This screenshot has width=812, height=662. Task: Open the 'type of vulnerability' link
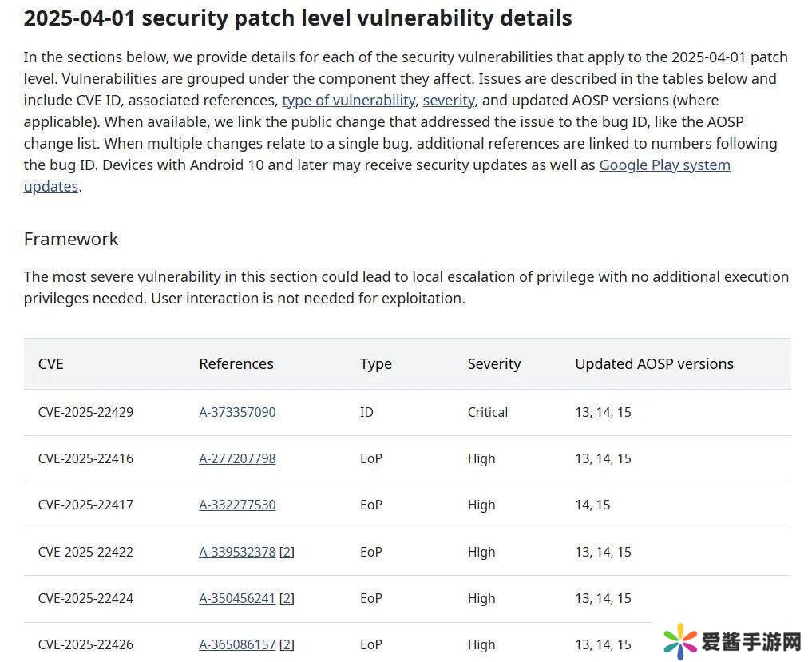(348, 101)
